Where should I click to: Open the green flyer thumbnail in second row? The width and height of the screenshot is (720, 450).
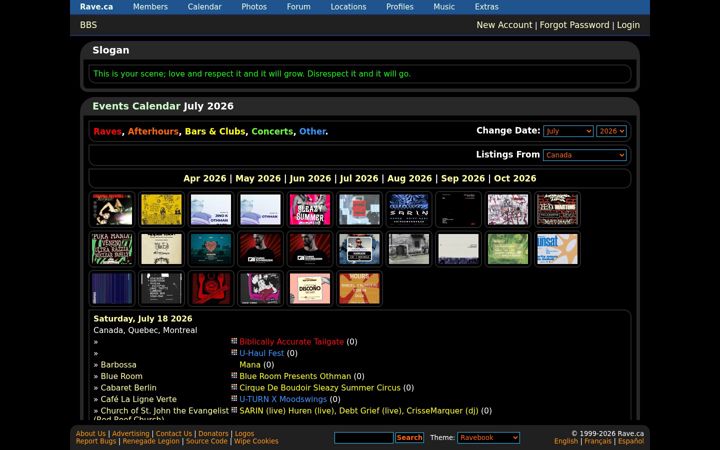[x=508, y=249]
